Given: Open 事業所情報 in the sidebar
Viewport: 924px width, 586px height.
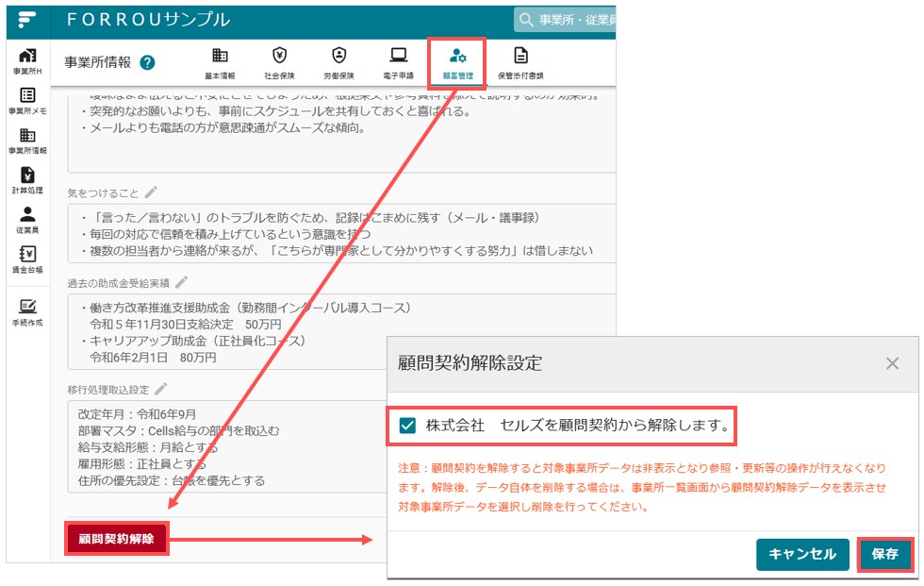Looking at the screenshot, I should [27, 141].
